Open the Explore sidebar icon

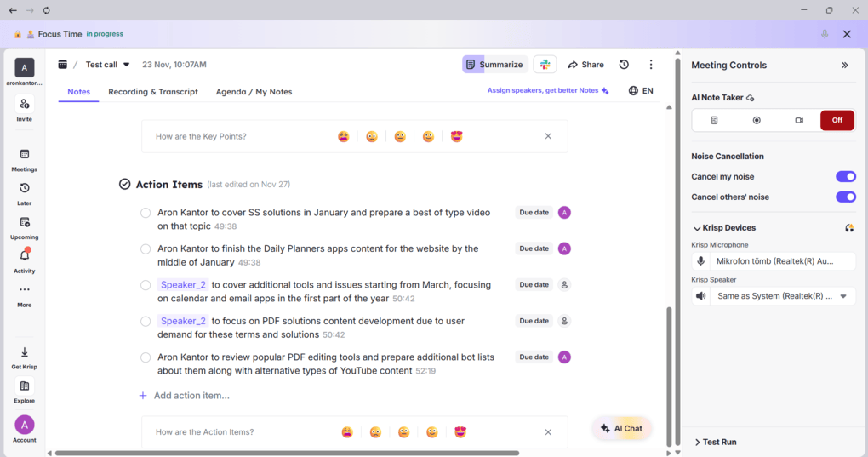[25, 386]
